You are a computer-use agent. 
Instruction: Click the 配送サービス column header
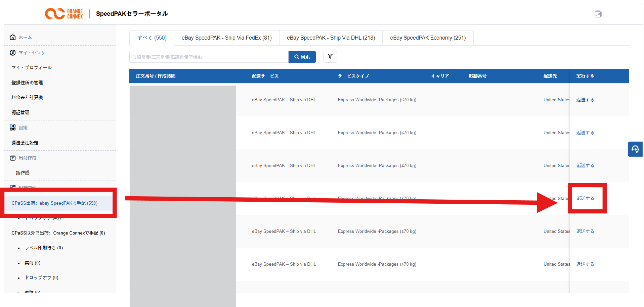pos(265,76)
